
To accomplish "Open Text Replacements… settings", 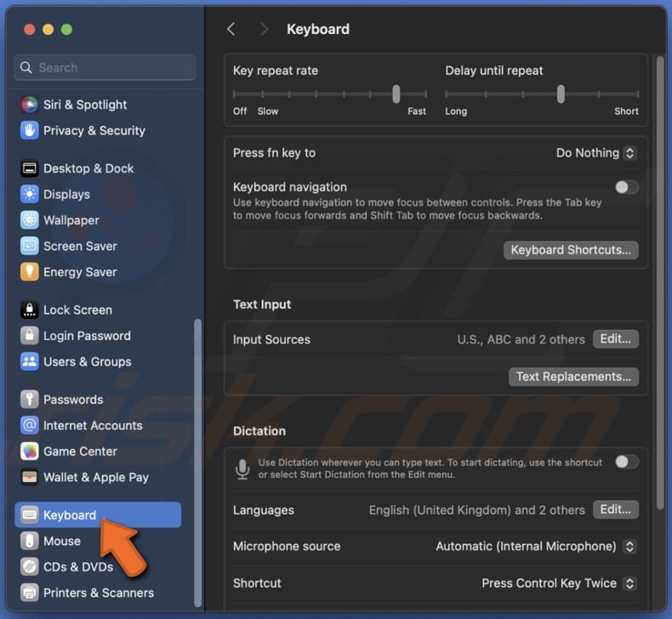I will point(573,377).
